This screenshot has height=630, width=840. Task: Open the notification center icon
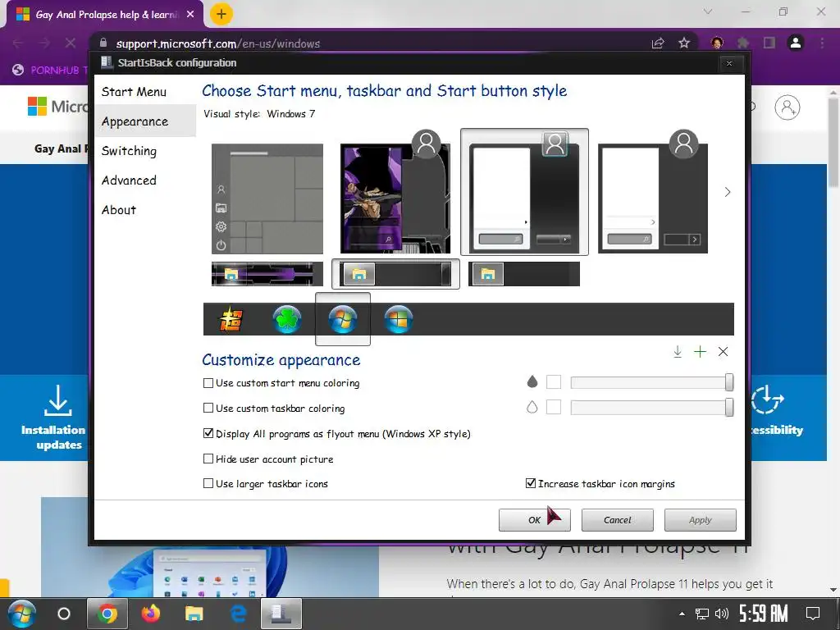[x=813, y=614]
